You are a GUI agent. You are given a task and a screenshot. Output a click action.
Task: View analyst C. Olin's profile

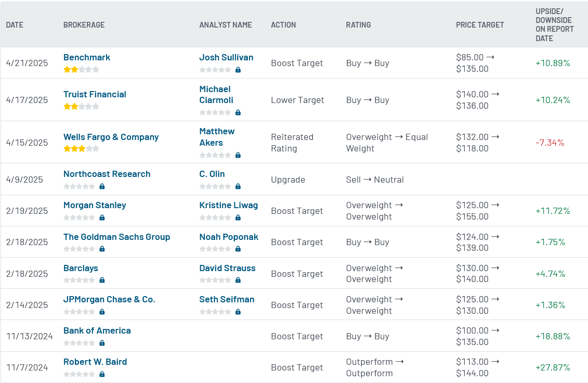pos(212,174)
